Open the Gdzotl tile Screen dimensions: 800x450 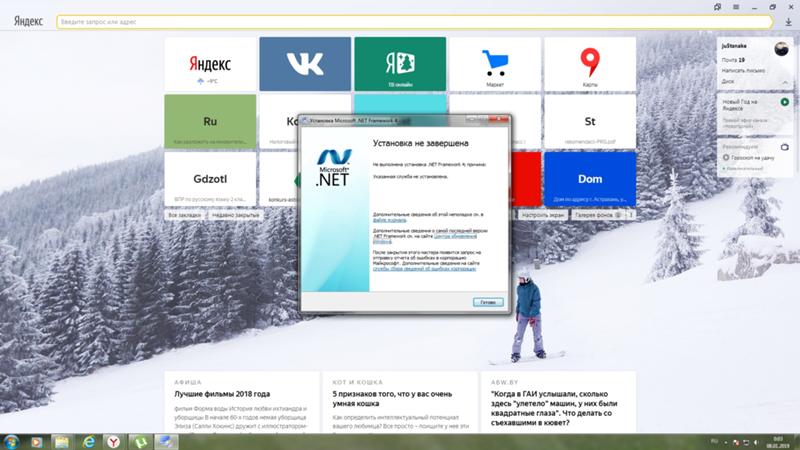click(x=210, y=179)
